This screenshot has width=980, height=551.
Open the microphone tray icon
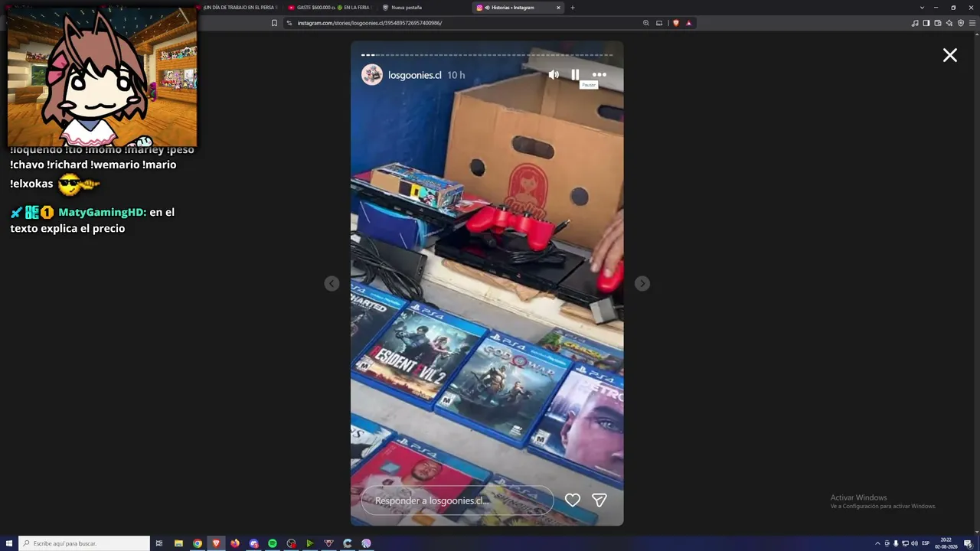896,543
